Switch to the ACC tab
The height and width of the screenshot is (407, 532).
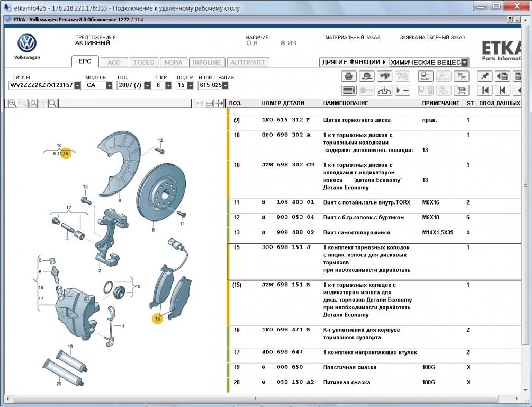pyautogui.click(x=114, y=63)
